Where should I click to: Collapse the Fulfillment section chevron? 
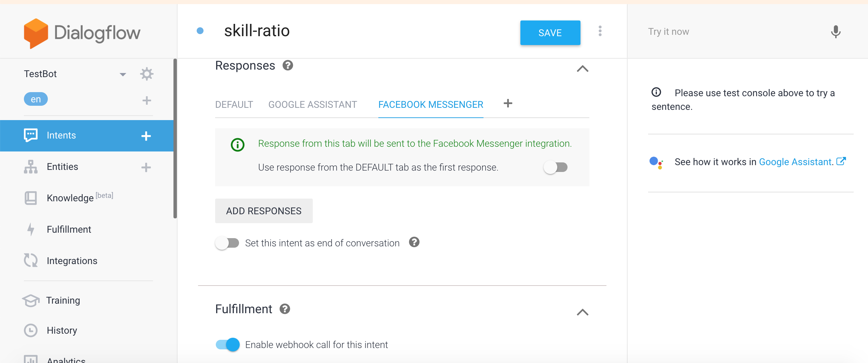tap(583, 312)
